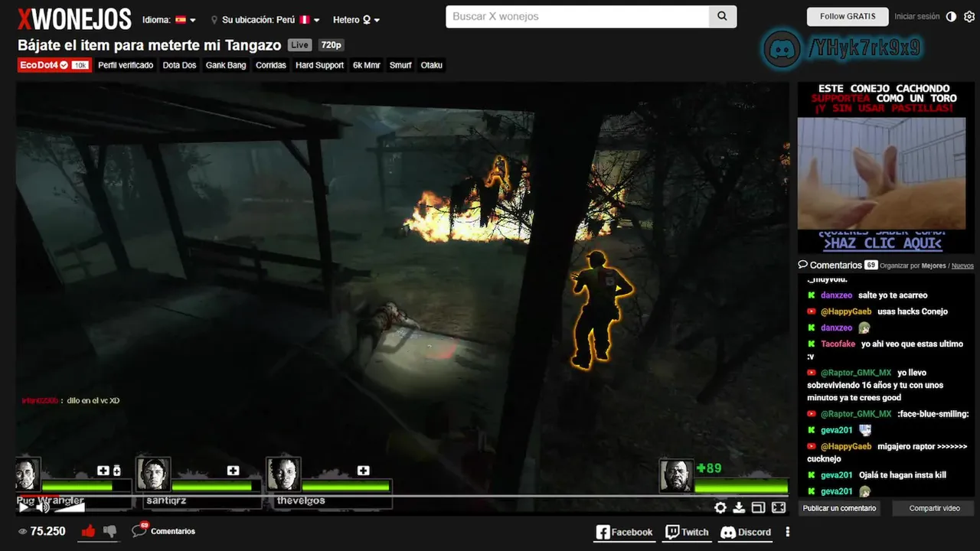Screen dimensions: 980x551
Task: Click @HappyGaeb on the usas hacks Conejo comment
Action: [x=846, y=311]
